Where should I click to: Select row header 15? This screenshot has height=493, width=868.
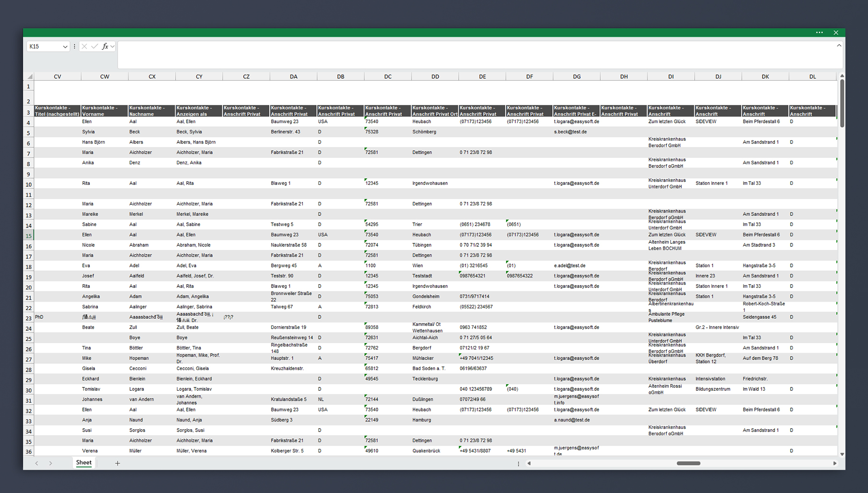point(29,236)
